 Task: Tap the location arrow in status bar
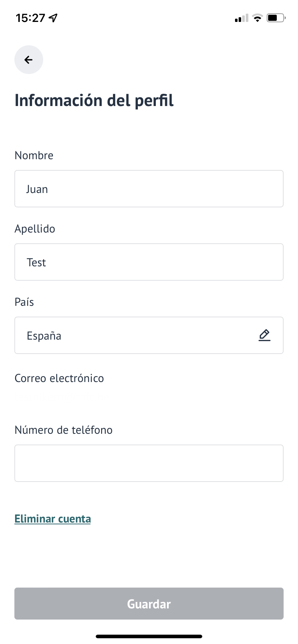[x=53, y=18]
